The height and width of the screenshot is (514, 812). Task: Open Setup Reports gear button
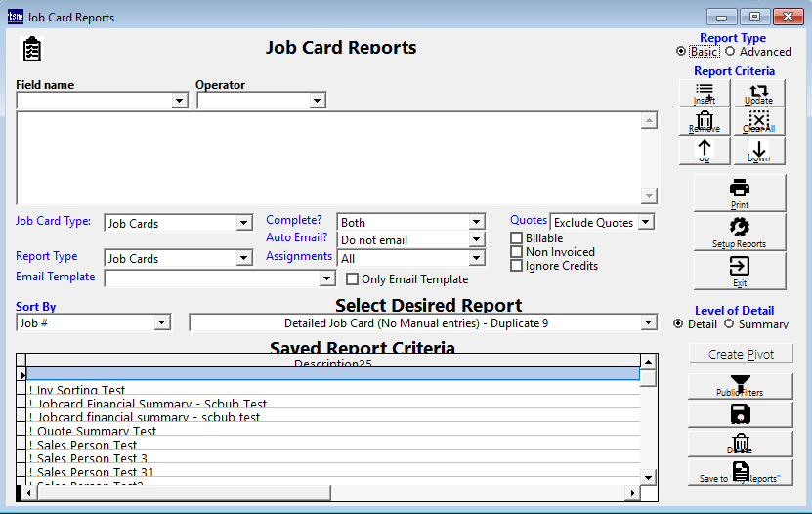click(740, 232)
